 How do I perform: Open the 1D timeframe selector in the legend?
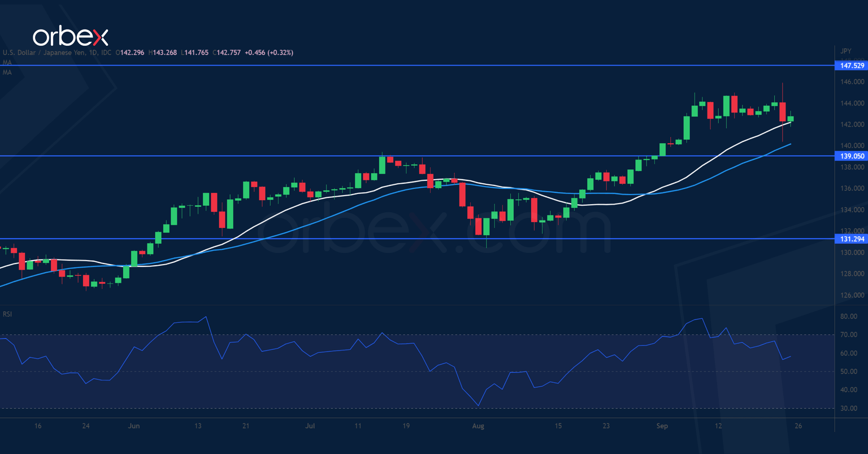(x=92, y=52)
